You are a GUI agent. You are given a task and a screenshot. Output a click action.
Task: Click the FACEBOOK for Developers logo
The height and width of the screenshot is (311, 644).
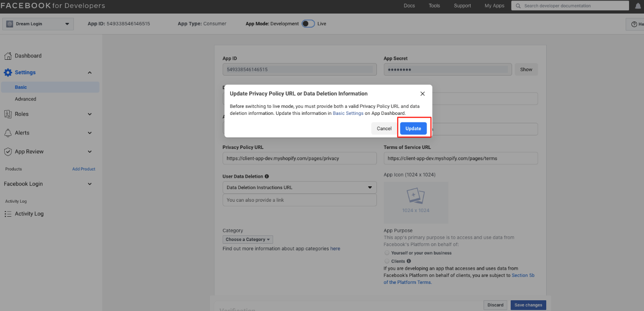click(53, 6)
